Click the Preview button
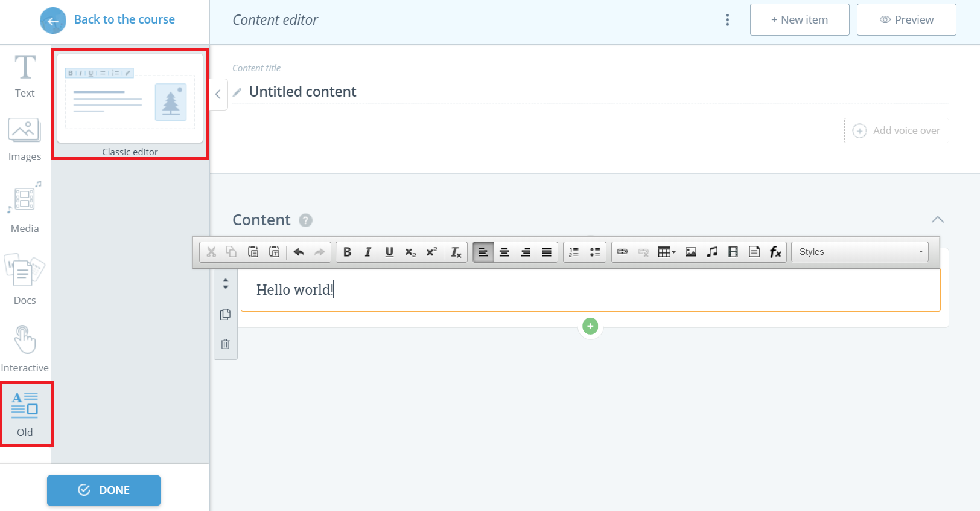 point(906,20)
